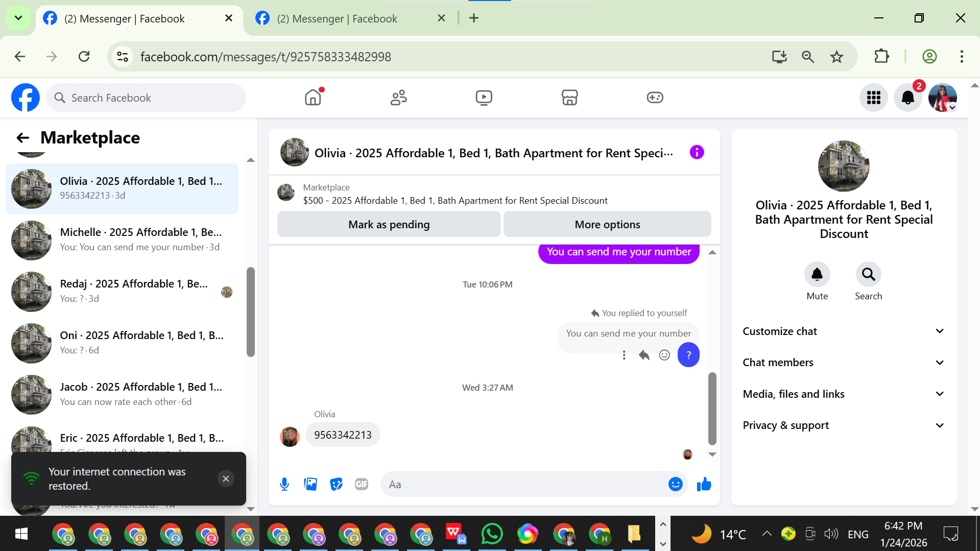Viewport: 980px width, 551px height.
Task: Choose a sticker from the sticker icon
Action: (x=336, y=484)
